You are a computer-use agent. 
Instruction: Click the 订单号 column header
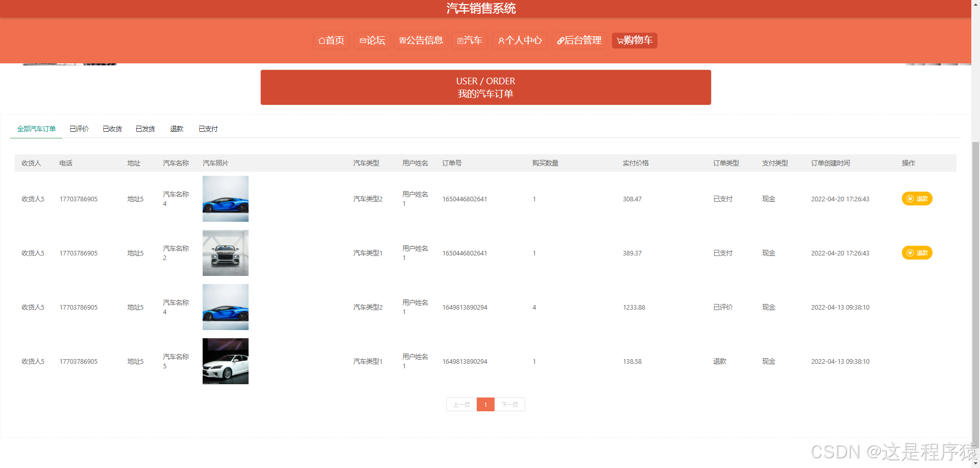[x=452, y=163]
